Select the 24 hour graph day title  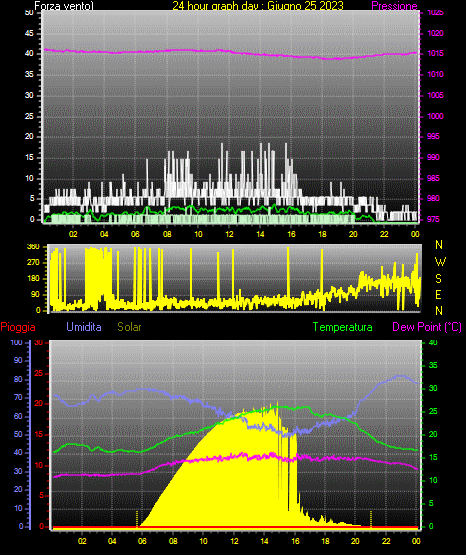coord(258,5)
